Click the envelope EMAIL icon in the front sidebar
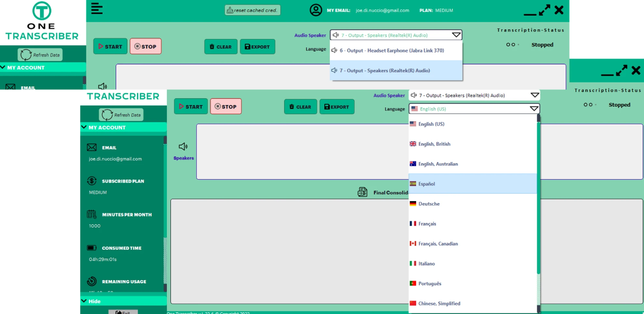 point(91,147)
